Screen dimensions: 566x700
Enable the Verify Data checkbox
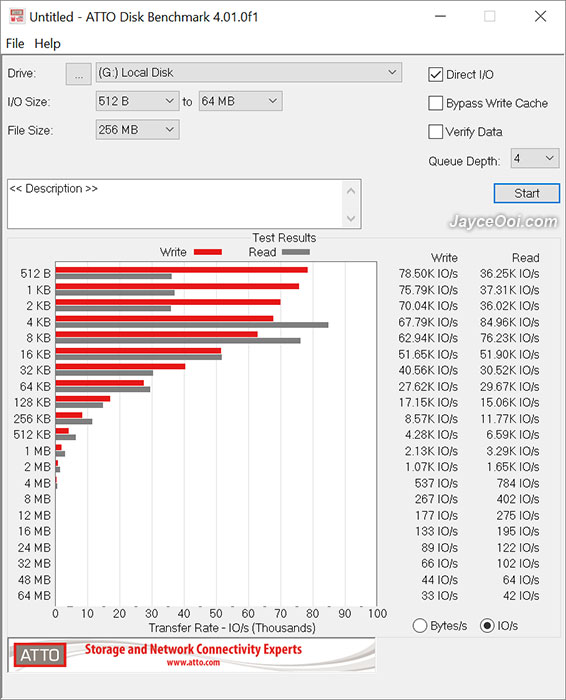[435, 132]
